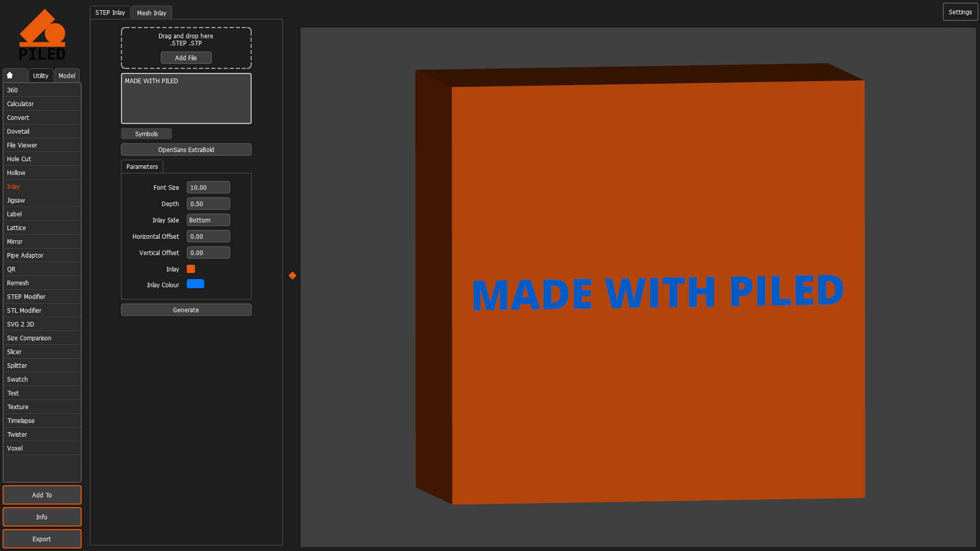The width and height of the screenshot is (980, 551).
Task: Click the Font Size field
Action: [x=208, y=187]
